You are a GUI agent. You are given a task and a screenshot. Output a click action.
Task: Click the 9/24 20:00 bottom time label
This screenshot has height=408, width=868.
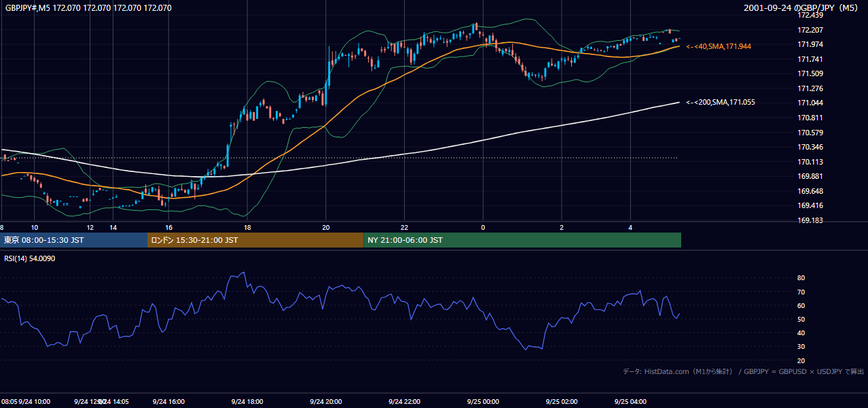325,402
